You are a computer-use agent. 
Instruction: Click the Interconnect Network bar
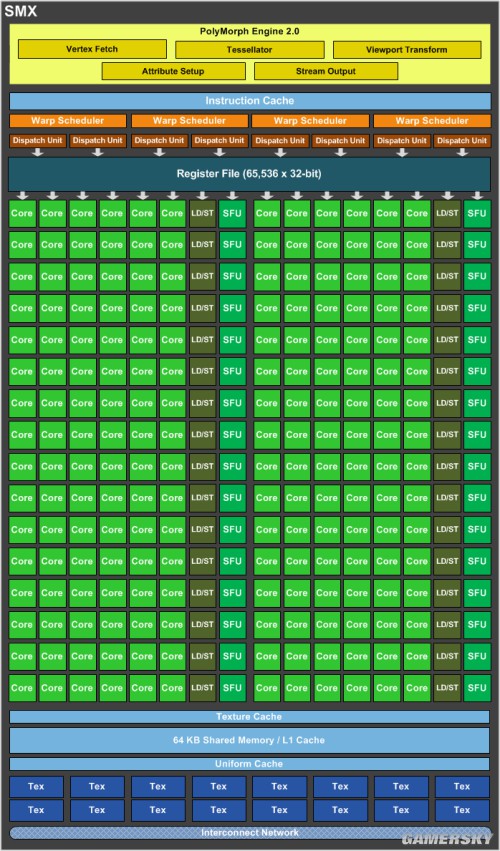pos(250,833)
